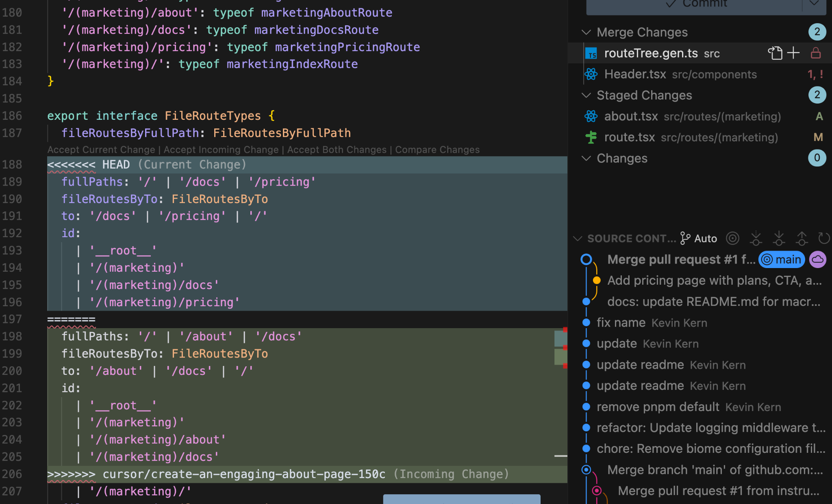Select the 'refactor: Update logging middleware' commit
Screen dimensions: 832x504
(x=711, y=428)
